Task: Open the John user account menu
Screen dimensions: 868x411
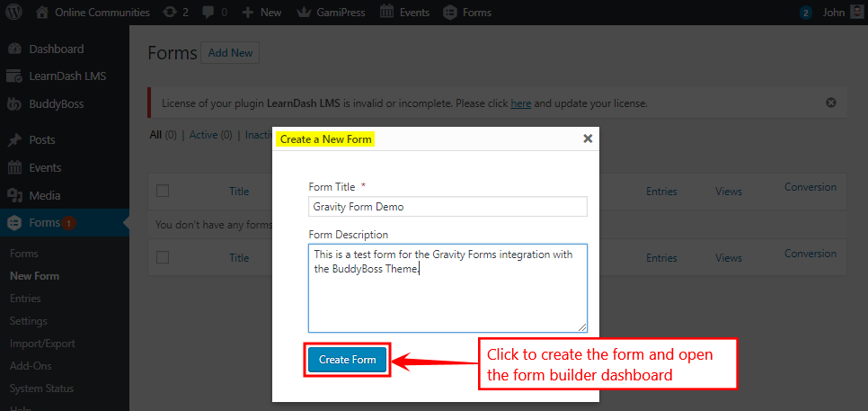Action: coord(836,13)
